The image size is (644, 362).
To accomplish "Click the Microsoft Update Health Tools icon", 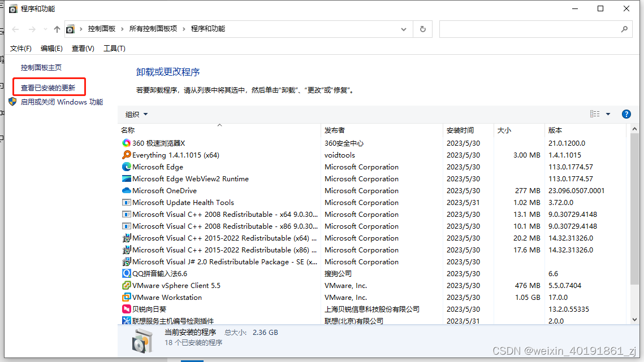I will coord(127,202).
